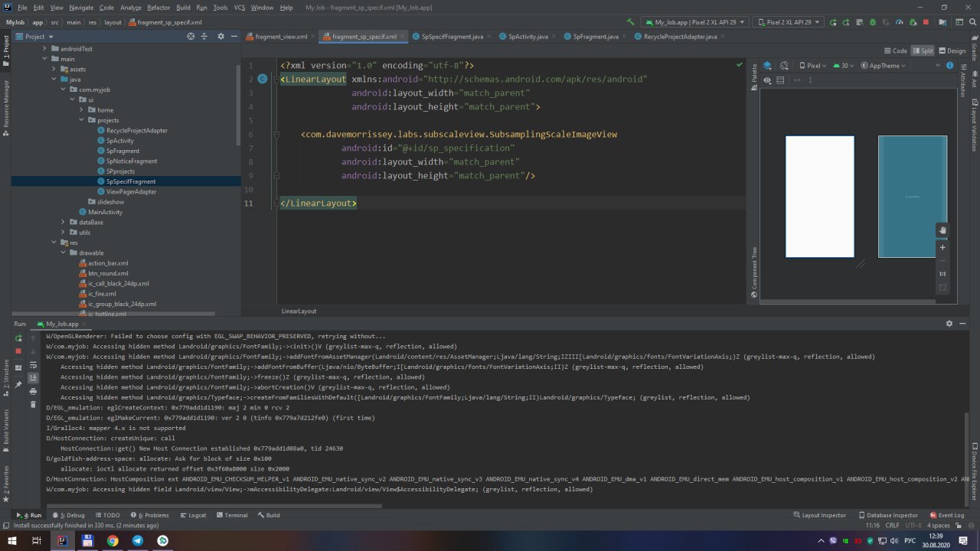Switch to SpActivity.java tab
The width and height of the screenshot is (980, 551).
(528, 36)
